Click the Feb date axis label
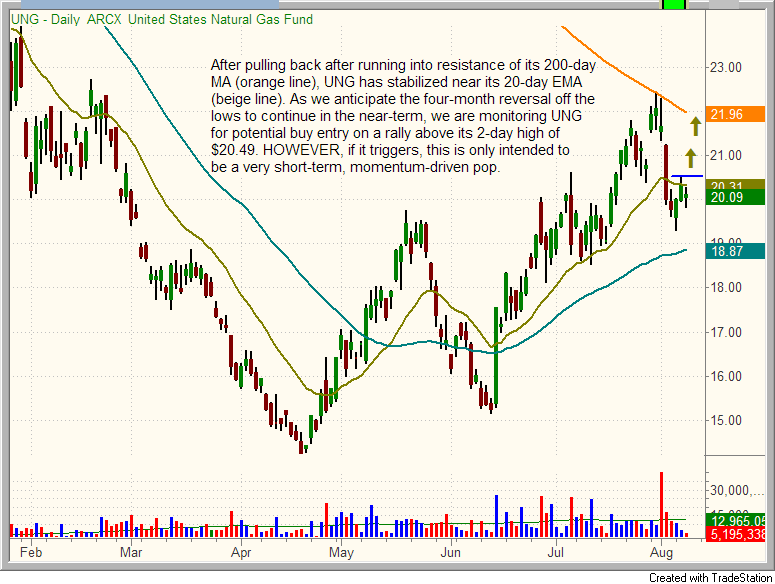 [x=31, y=552]
